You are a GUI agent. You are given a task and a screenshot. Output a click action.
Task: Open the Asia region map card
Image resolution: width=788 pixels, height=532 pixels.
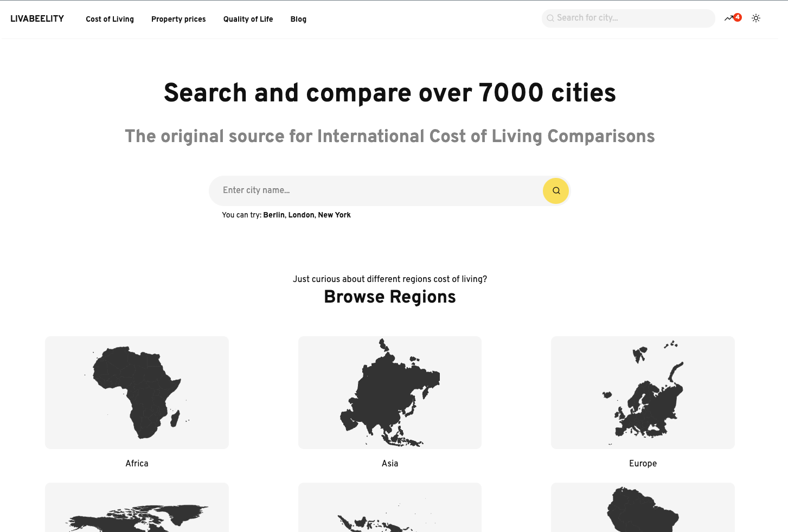click(x=390, y=393)
